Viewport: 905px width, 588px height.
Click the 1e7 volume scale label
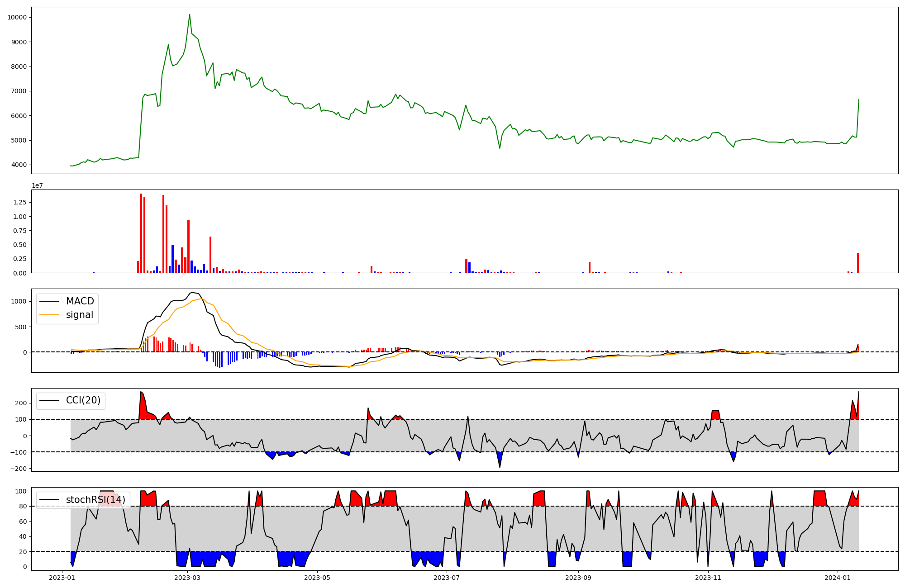37,185
